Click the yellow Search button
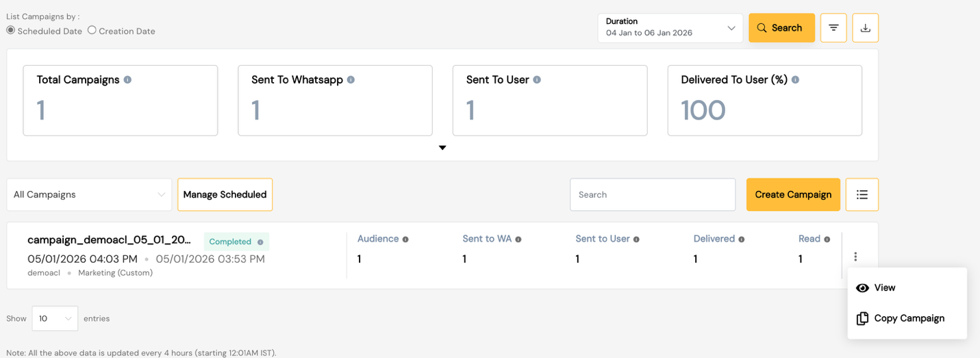This screenshot has width=980, height=358. click(781, 28)
